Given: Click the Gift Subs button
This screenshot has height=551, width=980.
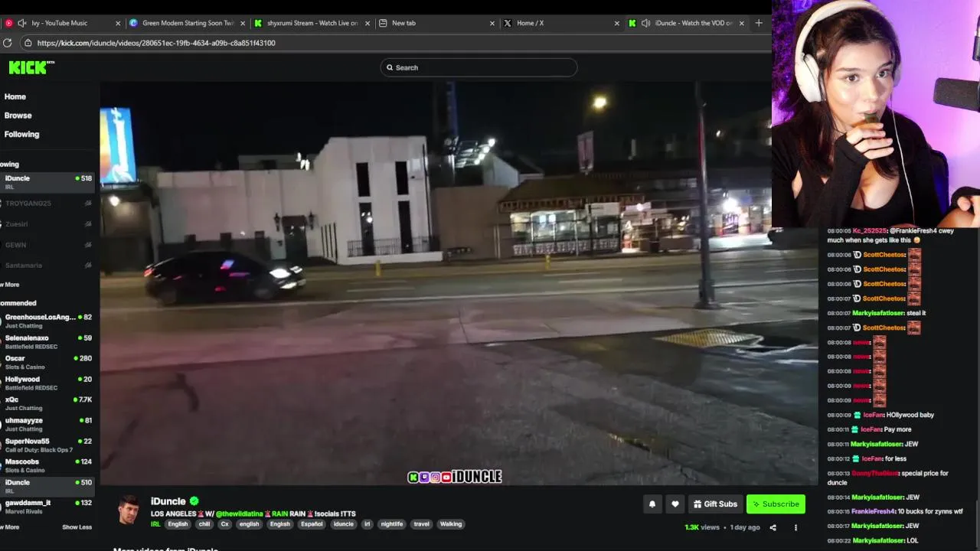Looking at the screenshot, I should [715, 504].
